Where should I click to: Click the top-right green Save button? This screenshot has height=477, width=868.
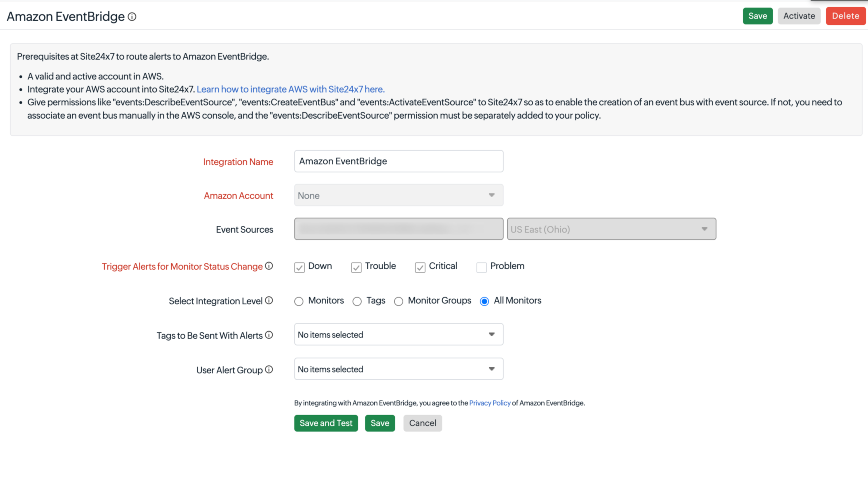point(758,16)
